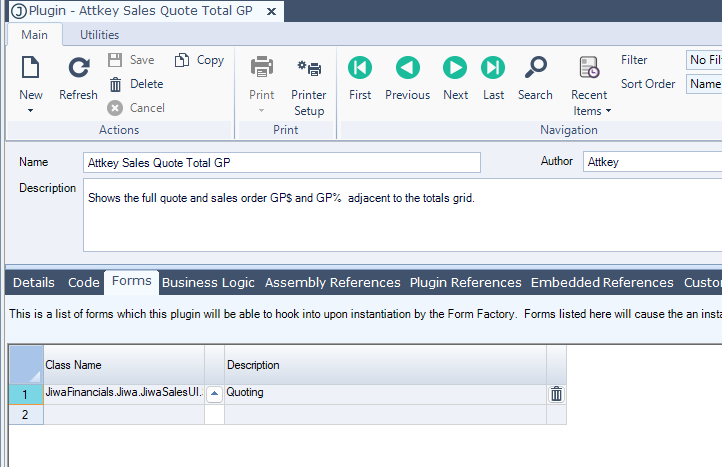Open the Sort Order combo box
The image size is (722, 467).
704,84
